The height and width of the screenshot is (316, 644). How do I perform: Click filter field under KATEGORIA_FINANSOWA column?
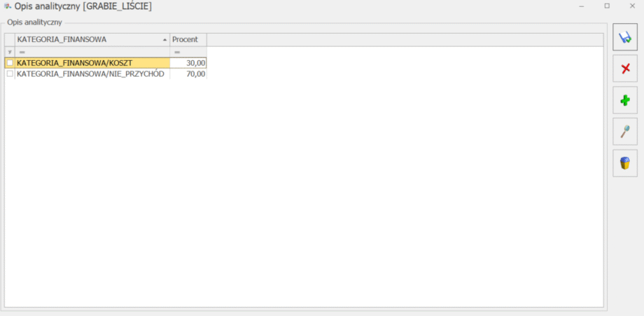[92, 52]
